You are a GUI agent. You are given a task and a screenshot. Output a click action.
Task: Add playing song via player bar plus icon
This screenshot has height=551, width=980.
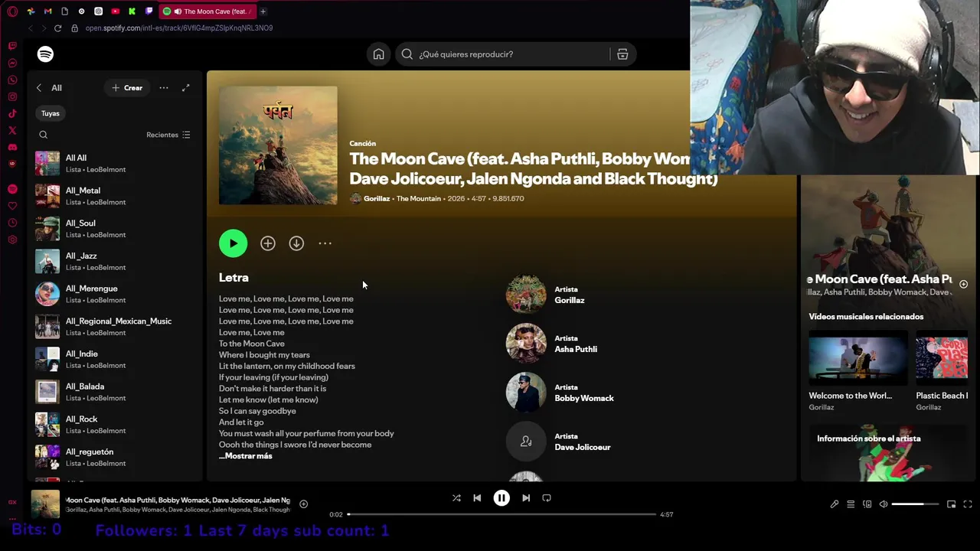pos(304,504)
